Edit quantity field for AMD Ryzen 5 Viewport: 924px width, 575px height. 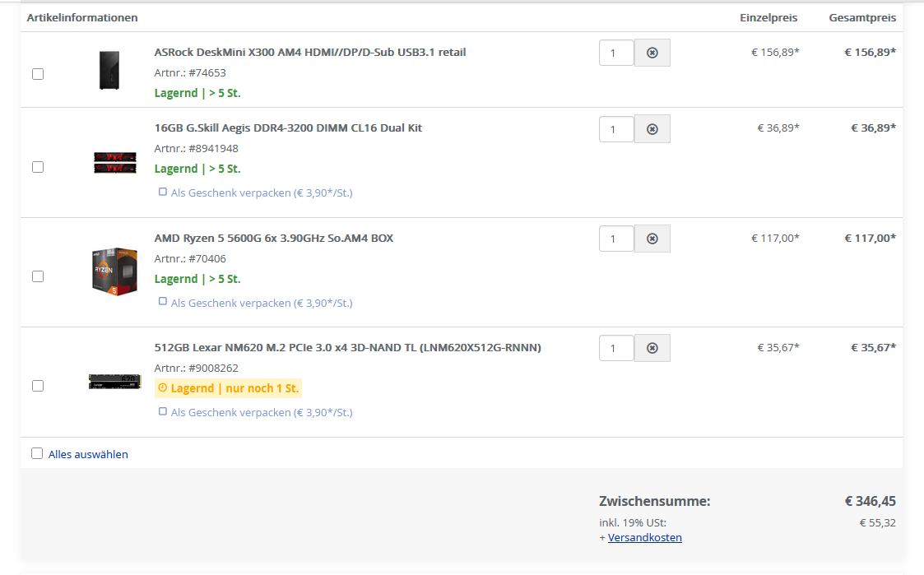616,239
